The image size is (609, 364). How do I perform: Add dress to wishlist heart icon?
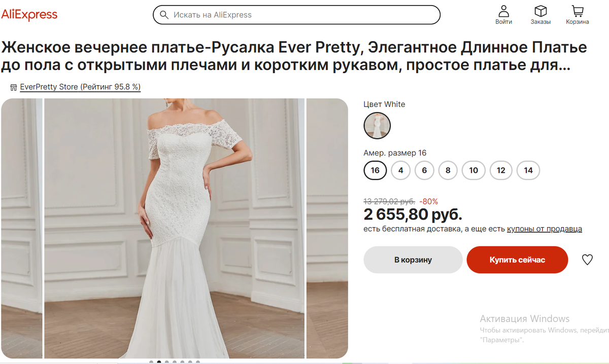point(587,260)
